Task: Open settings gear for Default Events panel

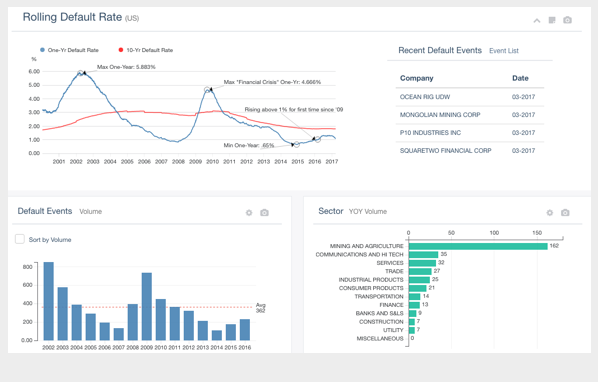Action: click(249, 213)
